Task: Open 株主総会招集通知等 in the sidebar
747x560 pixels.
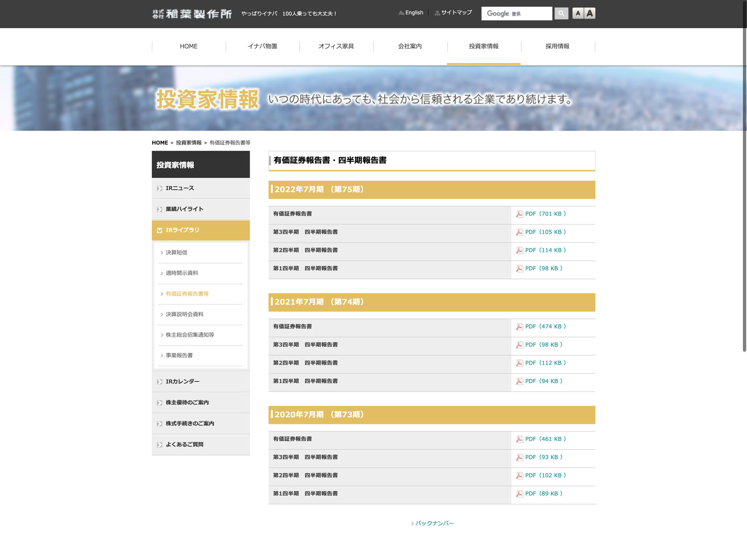Action: pyautogui.click(x=190, y=335)
